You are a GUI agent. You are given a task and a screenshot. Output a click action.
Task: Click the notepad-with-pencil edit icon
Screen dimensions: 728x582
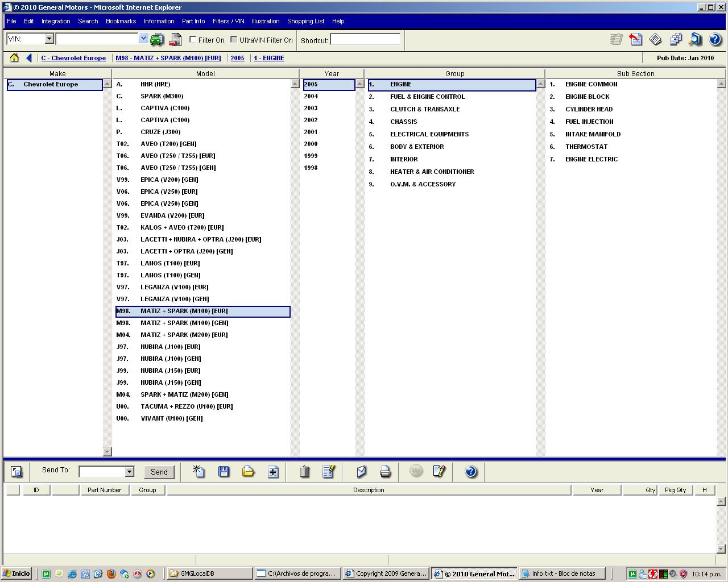439,471
